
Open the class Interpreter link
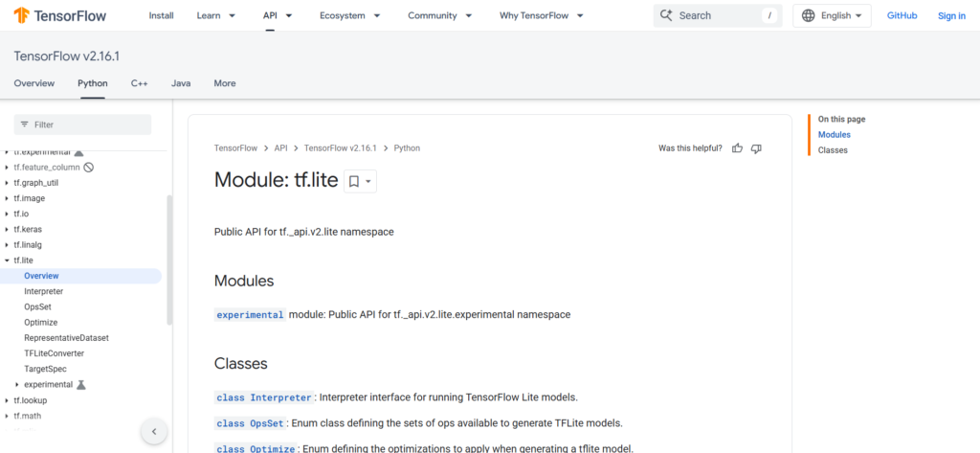pyautogui.click(x=264, y=397)
